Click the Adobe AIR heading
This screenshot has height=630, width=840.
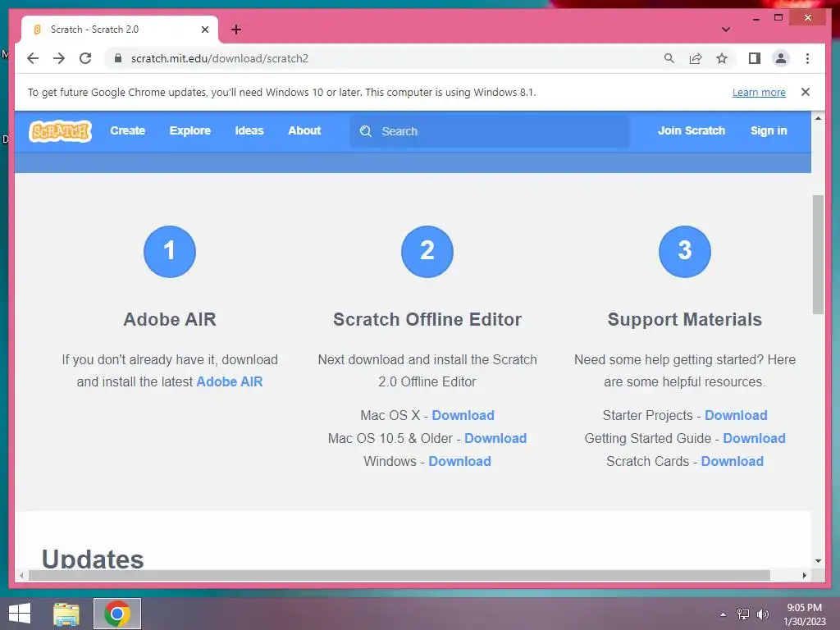[170, 320]
